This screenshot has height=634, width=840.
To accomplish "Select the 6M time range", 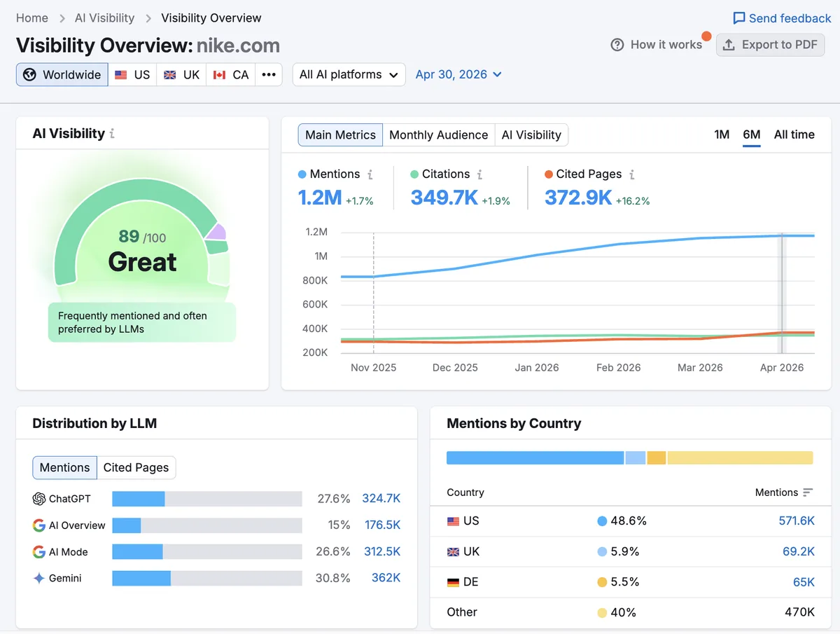I will [752, 135].
